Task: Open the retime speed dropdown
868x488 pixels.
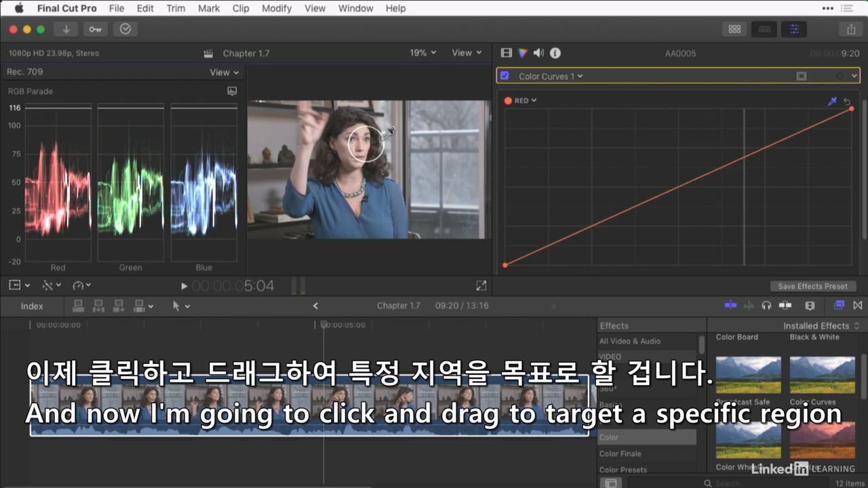Action: point(82,286)
